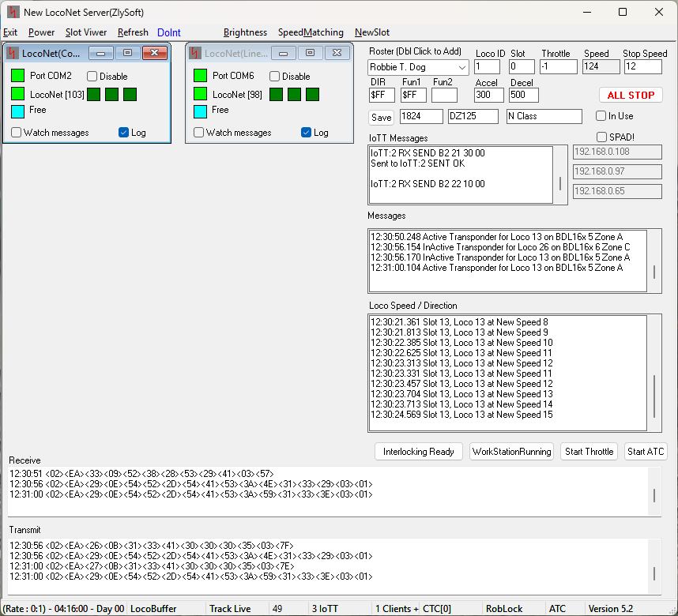Image resolution: width=678 pixels, height=616 pixels.
Task: Toggle the SPAD! checkbox
Action: coord(601,137)
